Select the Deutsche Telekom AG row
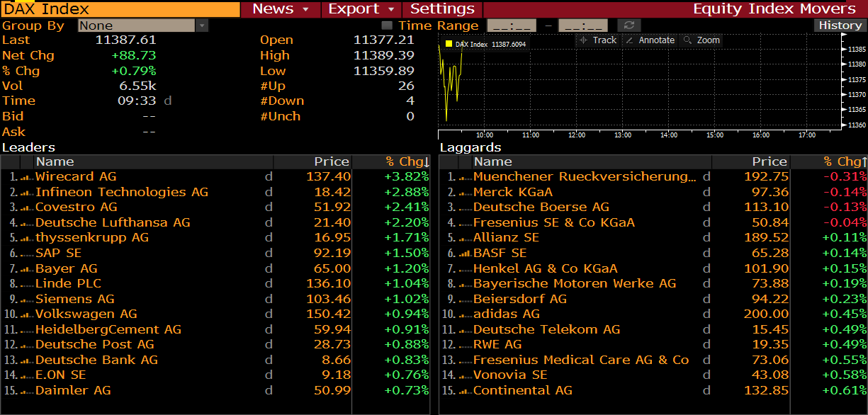The width and height of the screenshot is (868, 415). [653, 330]
